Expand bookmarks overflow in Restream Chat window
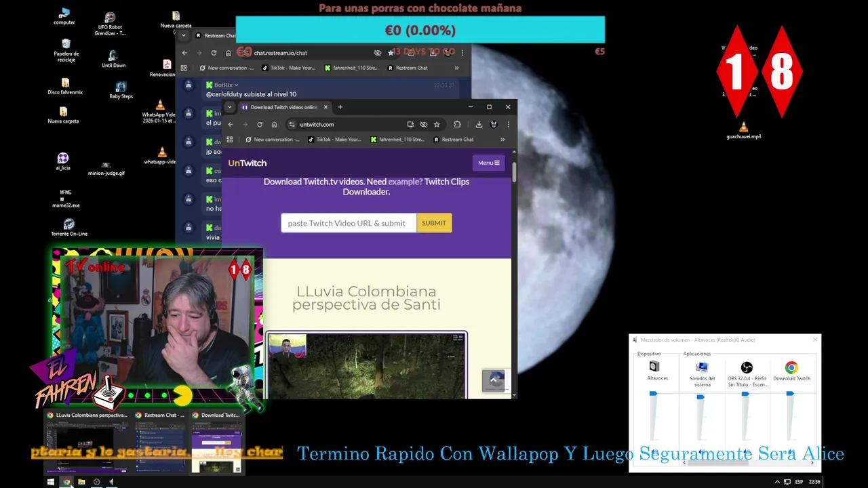This screenshot has height=488, width=868. 456,68
